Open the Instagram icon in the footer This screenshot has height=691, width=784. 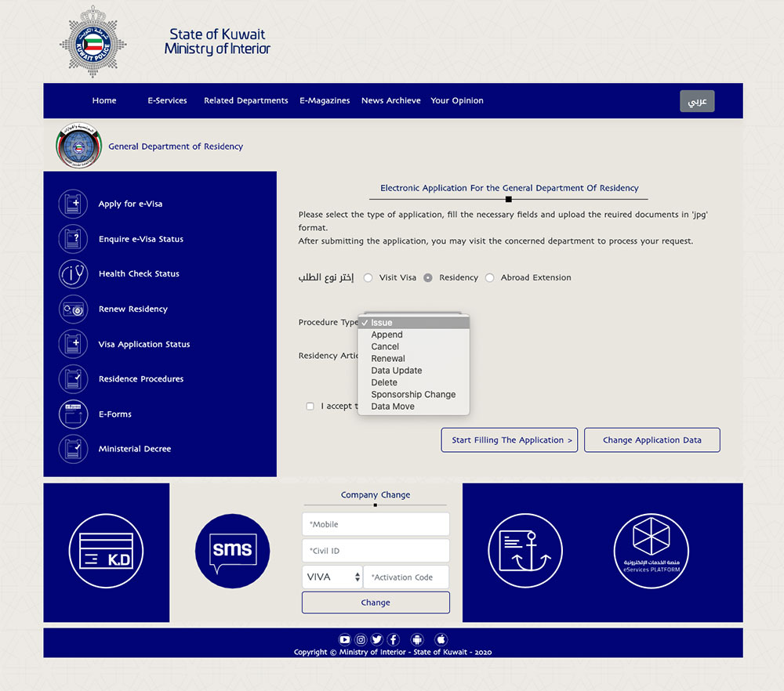361,640
